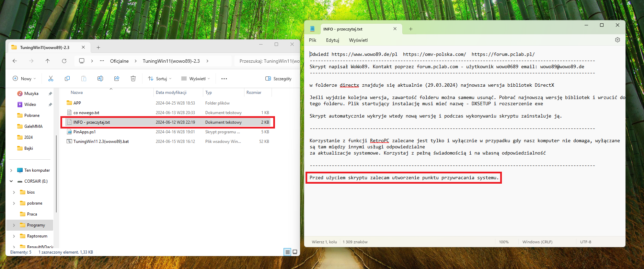
Task: Open the address bar ellipsis overflow
Action: (102, 61)
